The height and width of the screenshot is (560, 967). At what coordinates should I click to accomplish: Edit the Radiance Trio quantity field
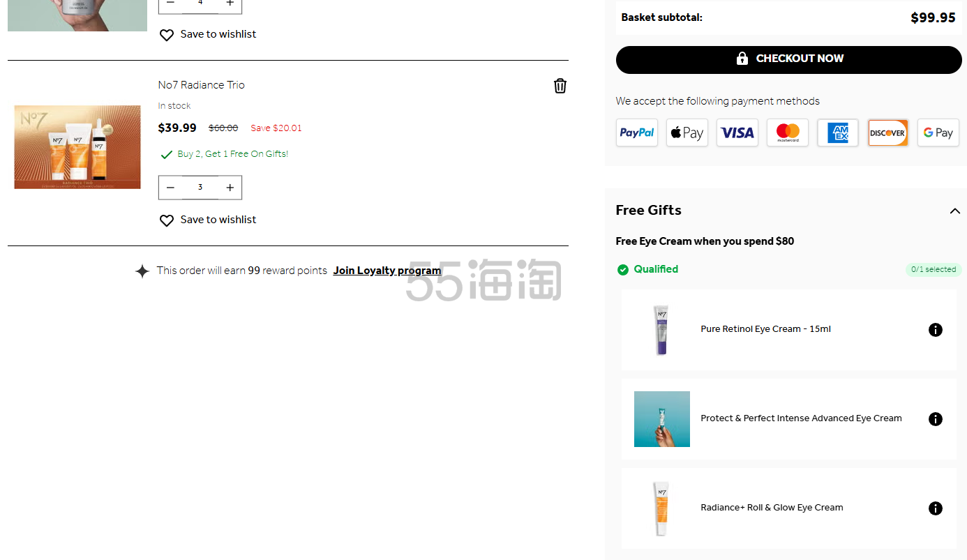[200, 188]
